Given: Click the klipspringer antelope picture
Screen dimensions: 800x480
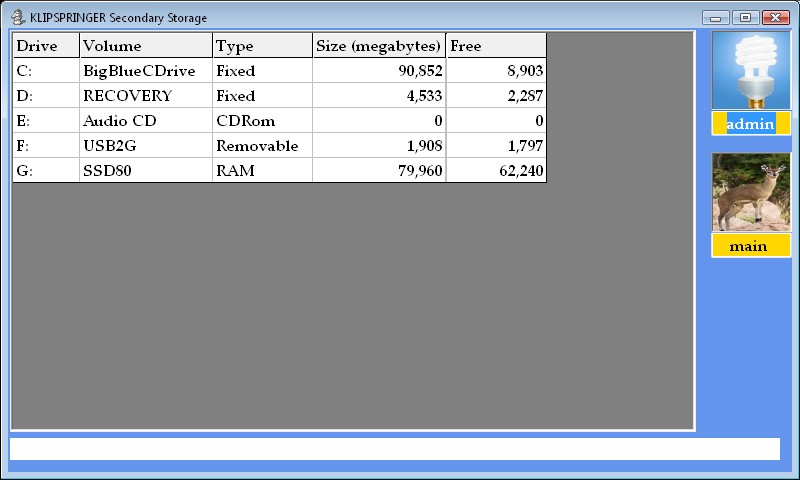Looking at the screenshot, I should [x=751, y=192].
